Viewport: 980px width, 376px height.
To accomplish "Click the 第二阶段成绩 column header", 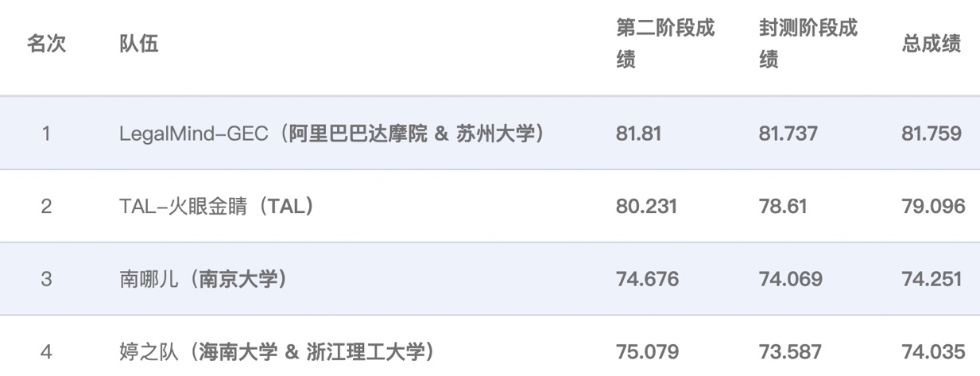I will pyautogui.click(x=666, y=44).
